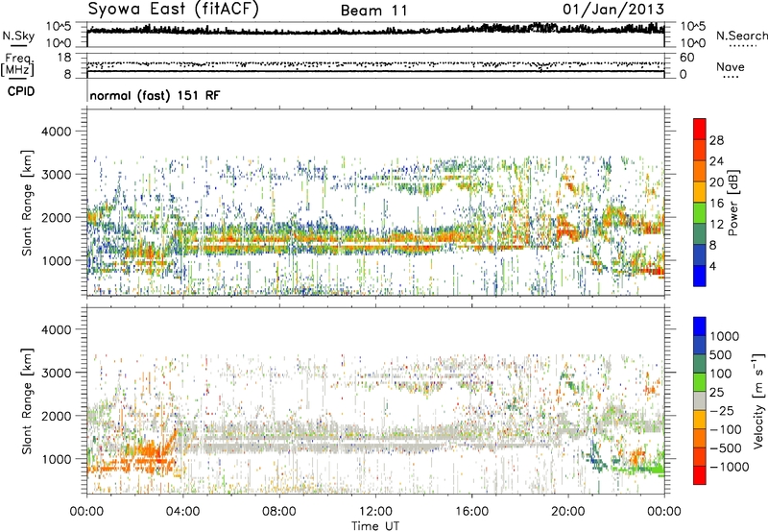
Task: Click the blue bottom of the power colorbar
Action: tap(700, 276)
